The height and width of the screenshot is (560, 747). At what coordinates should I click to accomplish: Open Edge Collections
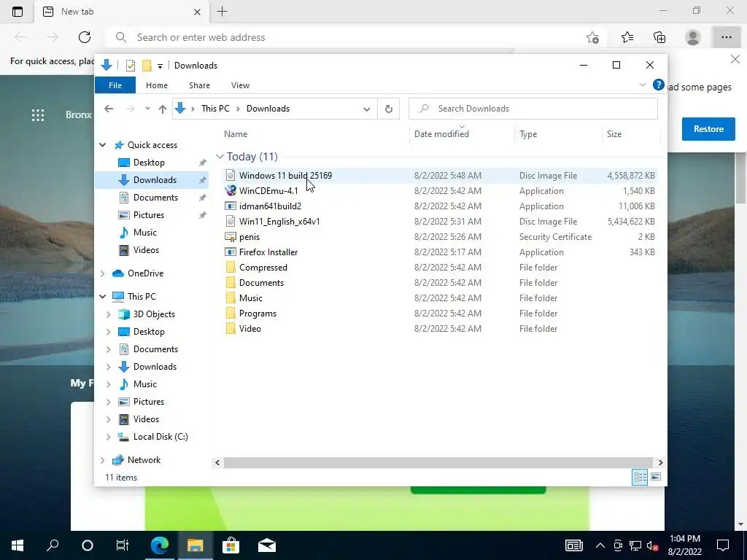coord(659,37)
